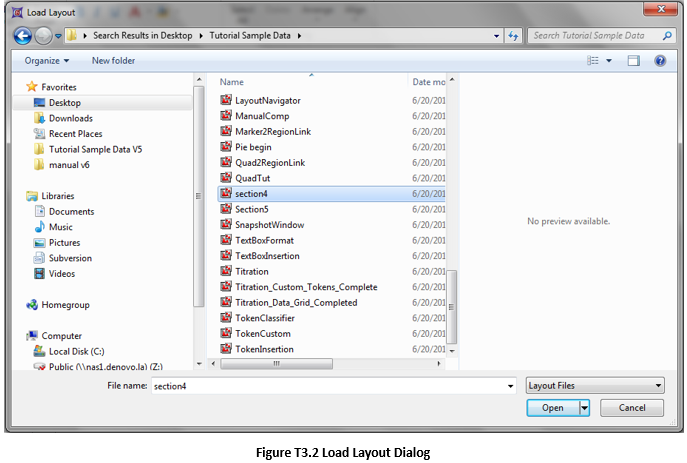Click the refresh icon beside address bar
This screenshot has height=463, width=687.
[x=514, y=36]
